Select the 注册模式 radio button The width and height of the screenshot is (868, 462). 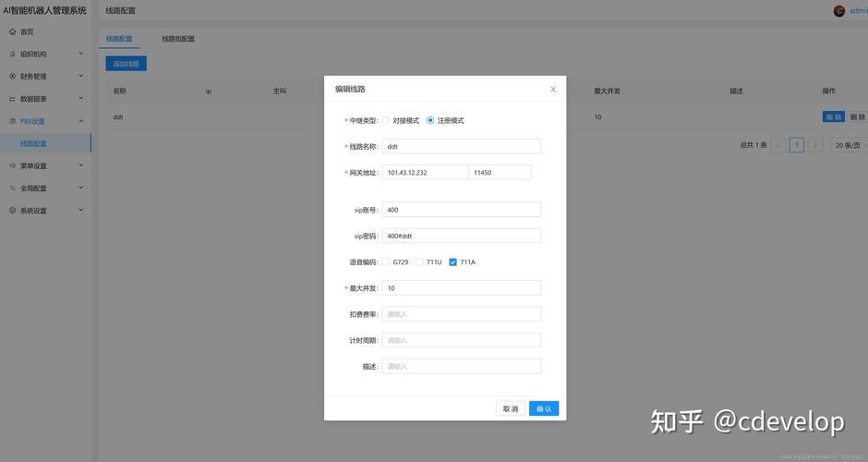point(430,120)
